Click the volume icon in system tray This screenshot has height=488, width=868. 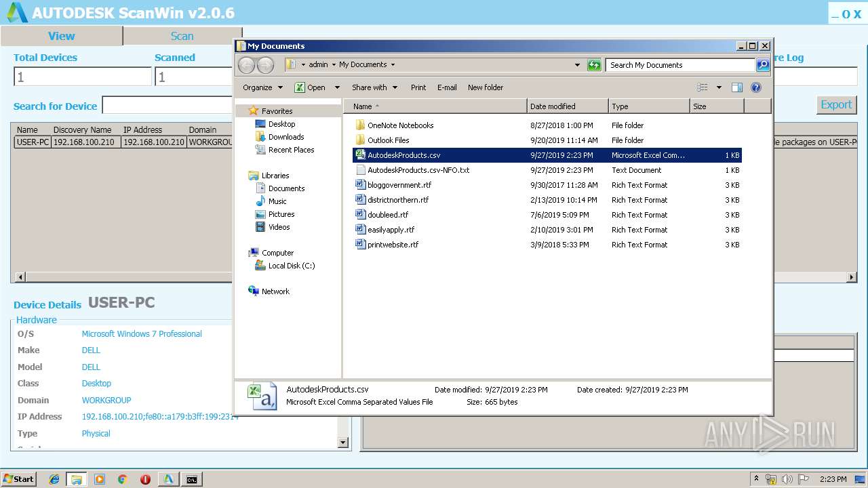[787, 479]
